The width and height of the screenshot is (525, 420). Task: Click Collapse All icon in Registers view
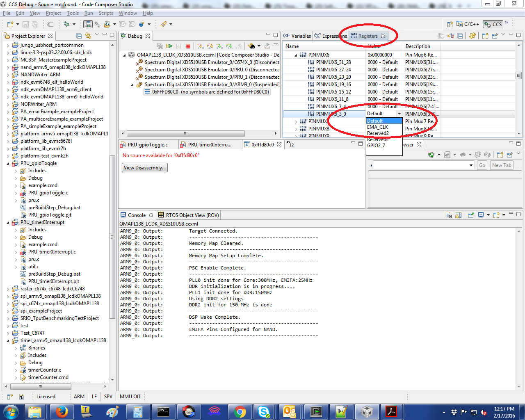[x=460, y=36]
